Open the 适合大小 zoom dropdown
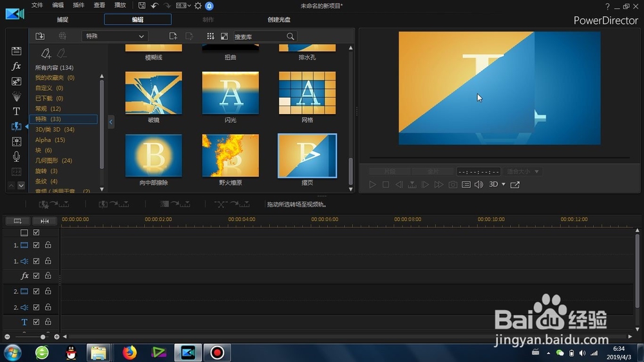644x362 pixels. (523, 171)
